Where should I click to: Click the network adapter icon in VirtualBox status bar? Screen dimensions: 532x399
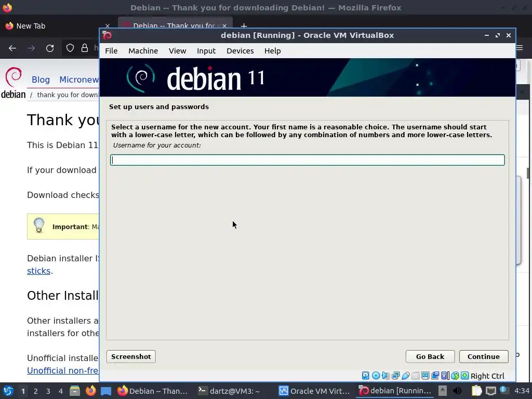[395, 376]
